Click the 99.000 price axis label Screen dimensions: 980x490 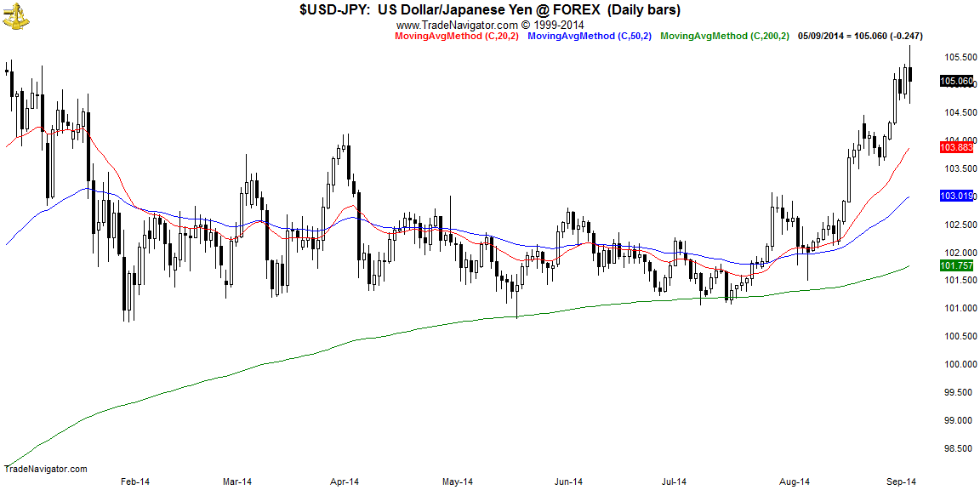coord(959,420)
